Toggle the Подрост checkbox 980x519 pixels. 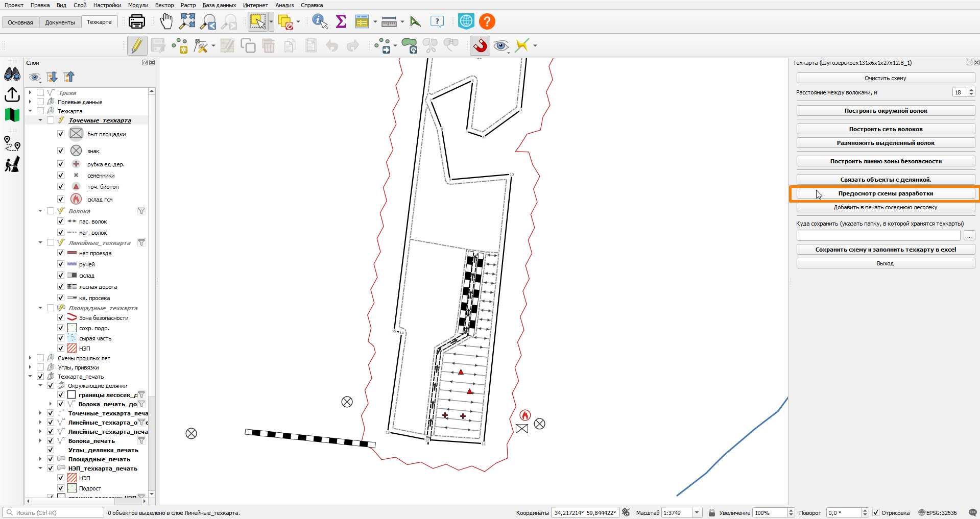tap(61, 488)
